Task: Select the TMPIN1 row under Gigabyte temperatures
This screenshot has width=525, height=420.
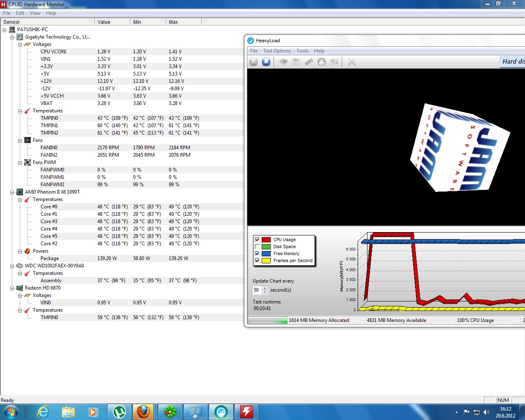Action: tap(122, 126)
